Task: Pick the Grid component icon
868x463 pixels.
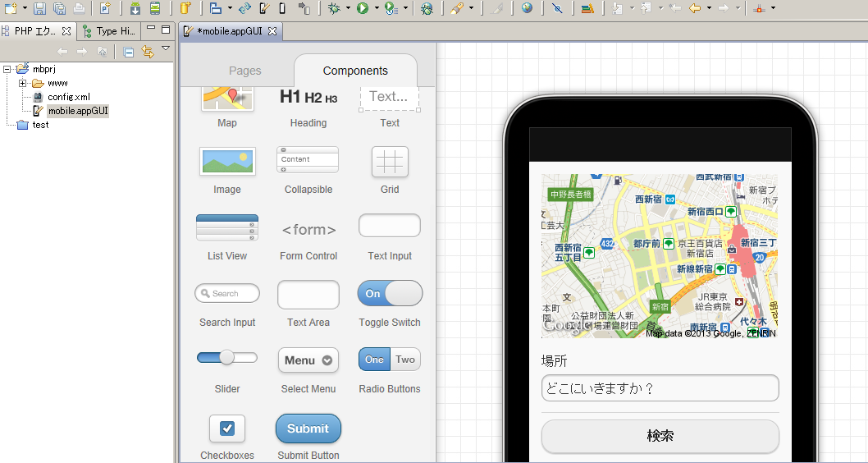Action: pos(390,162)
